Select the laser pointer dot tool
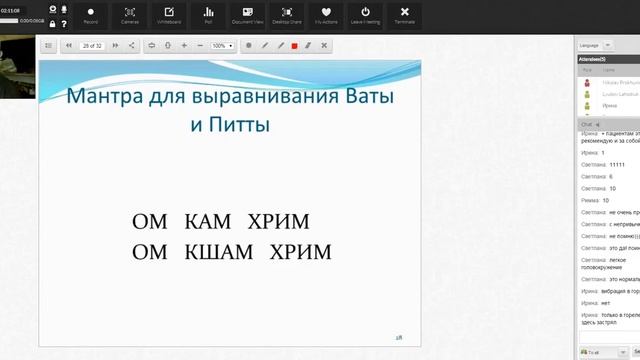This screenshot has width=640, height=360. [249, 46]
